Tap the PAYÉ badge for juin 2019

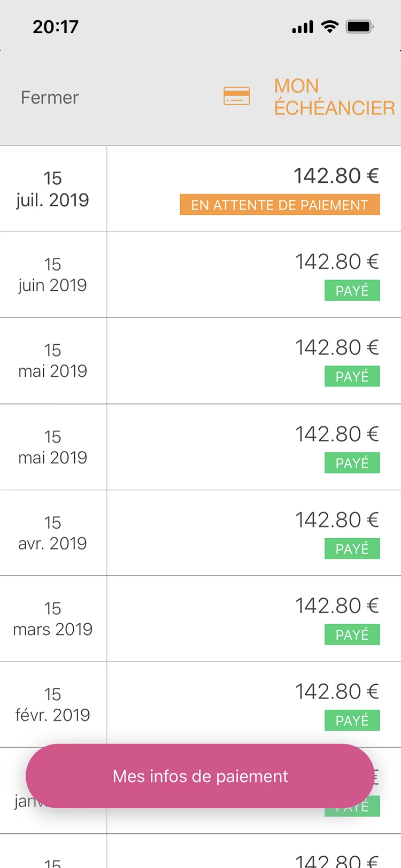352,291
